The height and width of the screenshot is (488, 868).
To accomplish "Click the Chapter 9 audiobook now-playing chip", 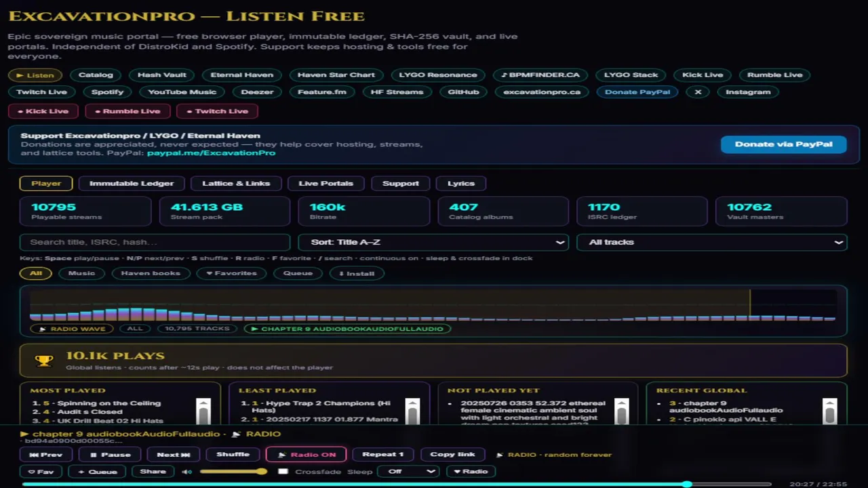I will tap(347, 329).
